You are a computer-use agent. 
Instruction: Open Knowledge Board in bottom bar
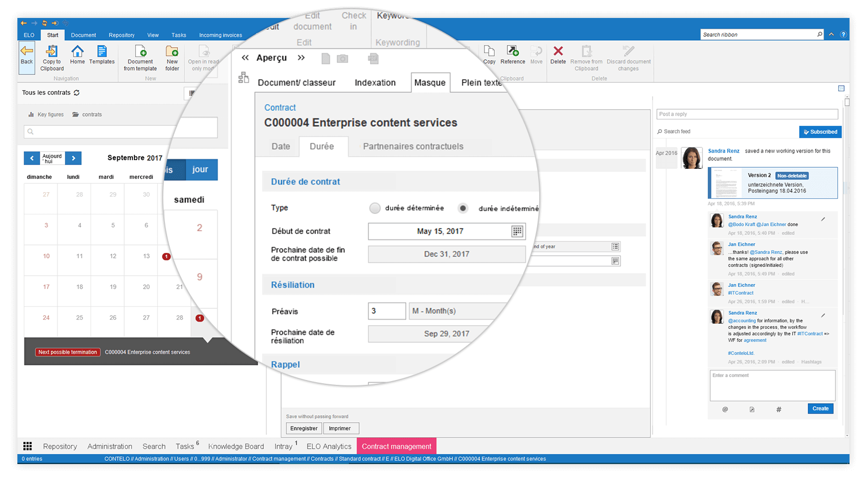236,446
